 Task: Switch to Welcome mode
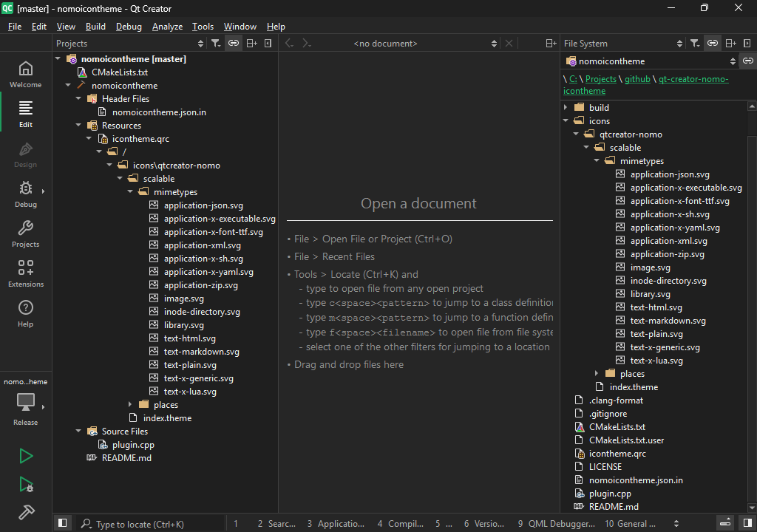tap(26, 75)
